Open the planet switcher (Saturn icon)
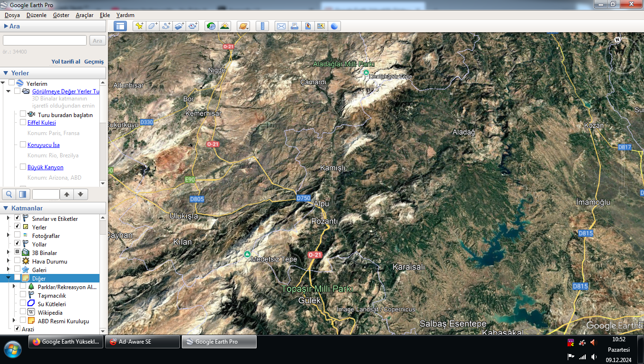Screen dimensions: 644x364 [x=243, y=26]
